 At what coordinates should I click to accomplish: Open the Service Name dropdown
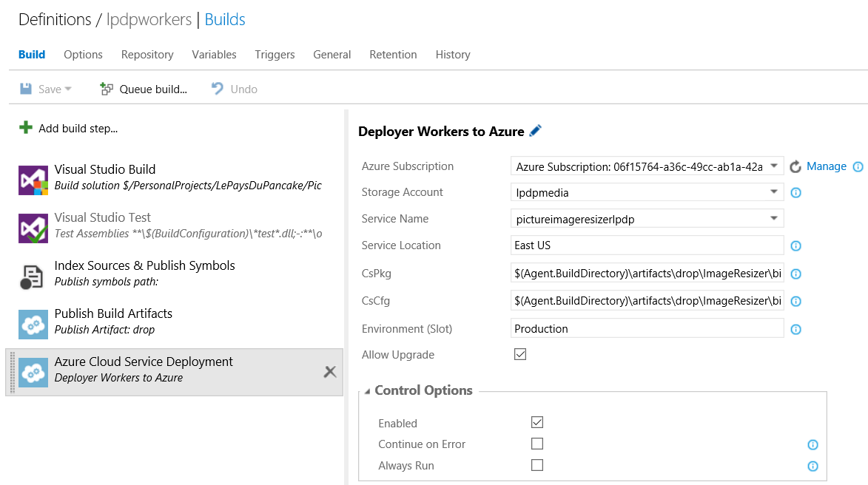(774, 218)
